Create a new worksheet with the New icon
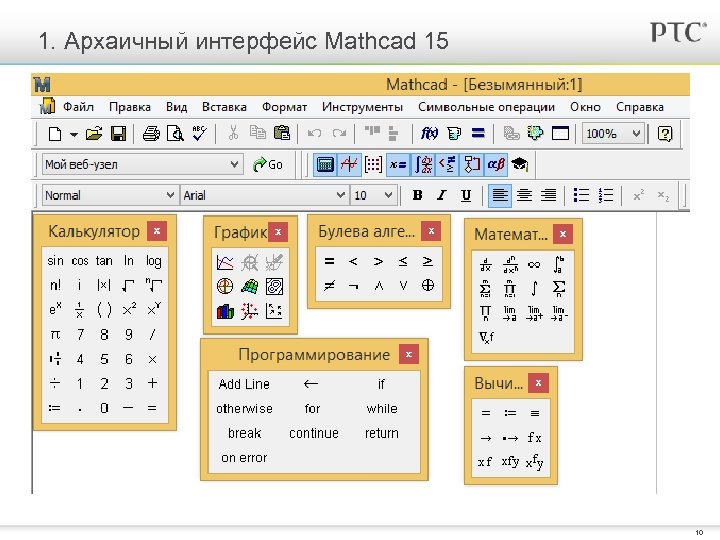Viewport: 720px width, 540px height. (x=55, y=134)
